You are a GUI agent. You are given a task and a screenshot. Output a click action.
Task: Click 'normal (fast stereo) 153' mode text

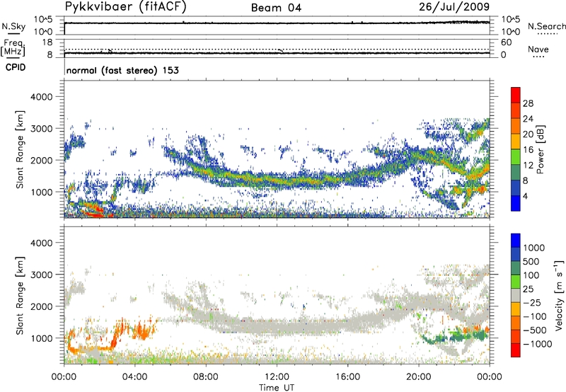pyautogui.click(x=122, y=70)
